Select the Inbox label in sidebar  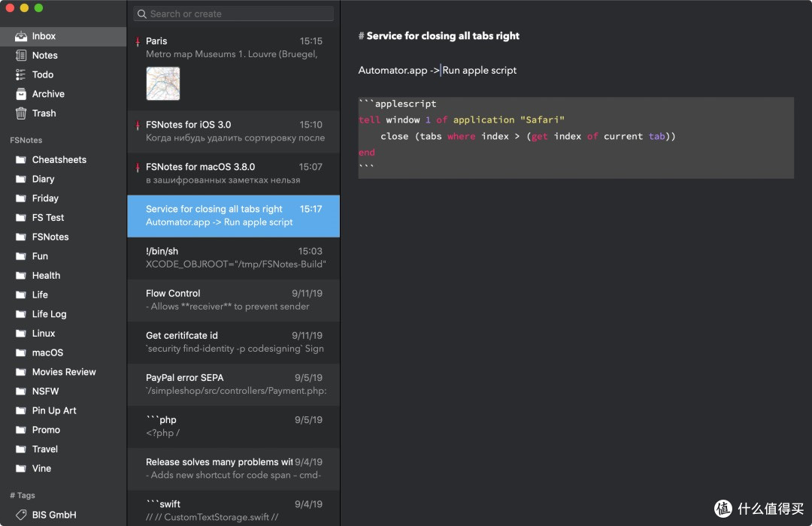(x=44, y=36)
